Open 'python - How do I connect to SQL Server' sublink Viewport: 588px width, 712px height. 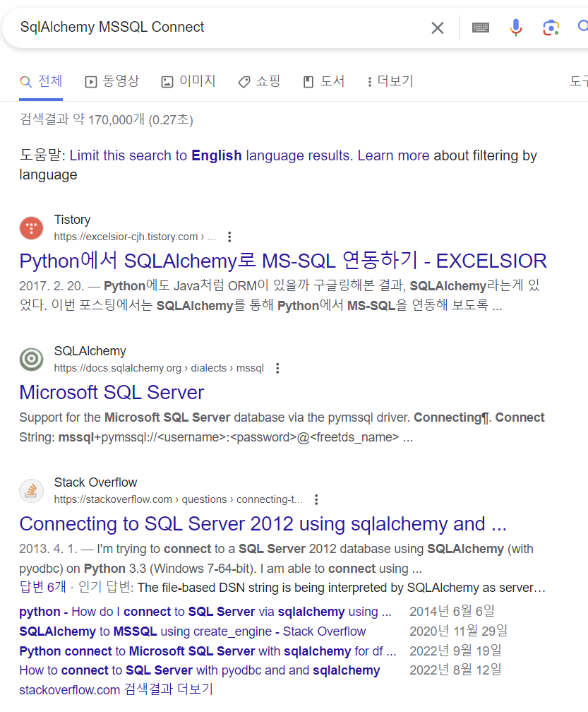pyautogui.click(x=205, y=612)
